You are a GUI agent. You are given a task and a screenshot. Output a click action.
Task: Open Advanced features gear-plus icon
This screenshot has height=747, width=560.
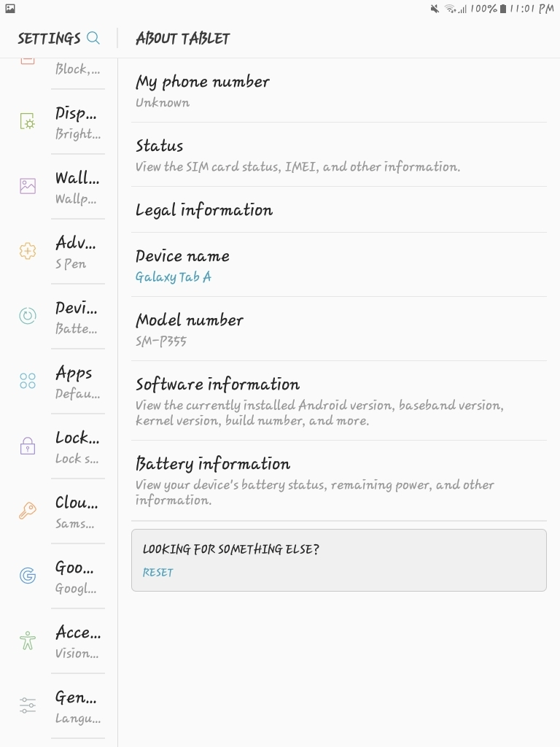pyautogui.click(x=28, y=251)
